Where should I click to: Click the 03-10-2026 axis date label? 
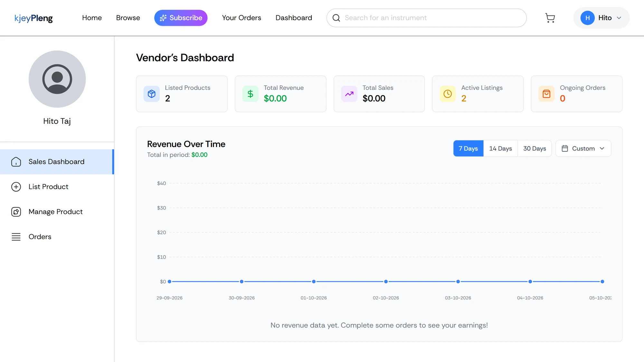coord(458,298)
